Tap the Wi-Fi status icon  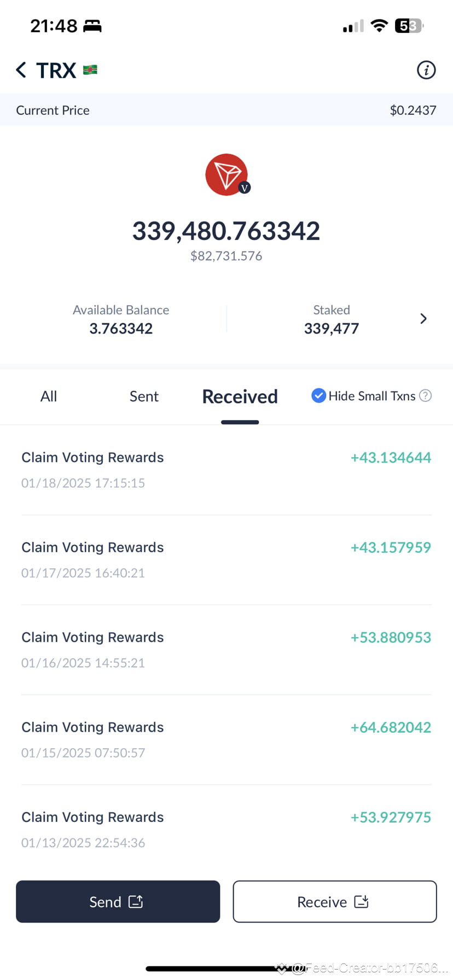[x=379, y=26]
